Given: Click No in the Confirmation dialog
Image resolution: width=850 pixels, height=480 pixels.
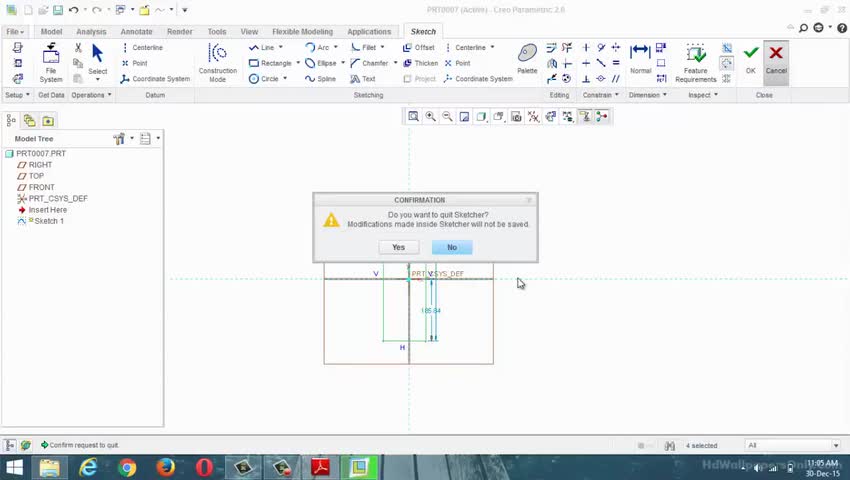Looking at the screenshot, I should pos(452,247).
